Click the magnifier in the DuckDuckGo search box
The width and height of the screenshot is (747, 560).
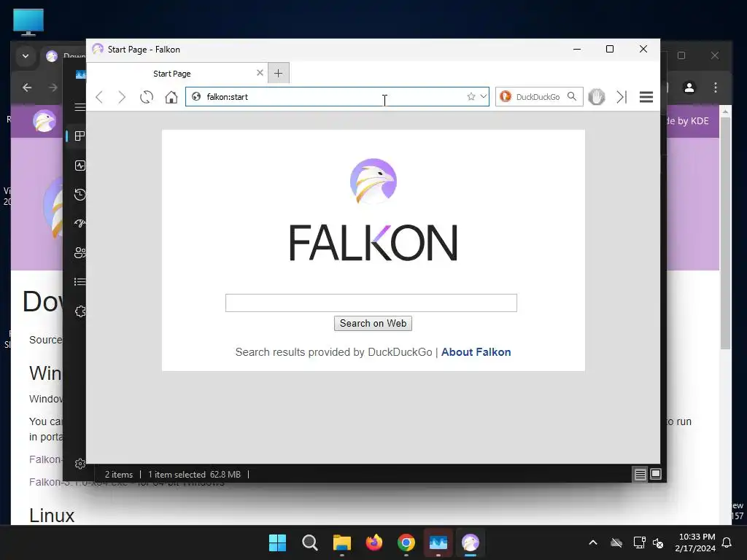(x=572, y=97)
